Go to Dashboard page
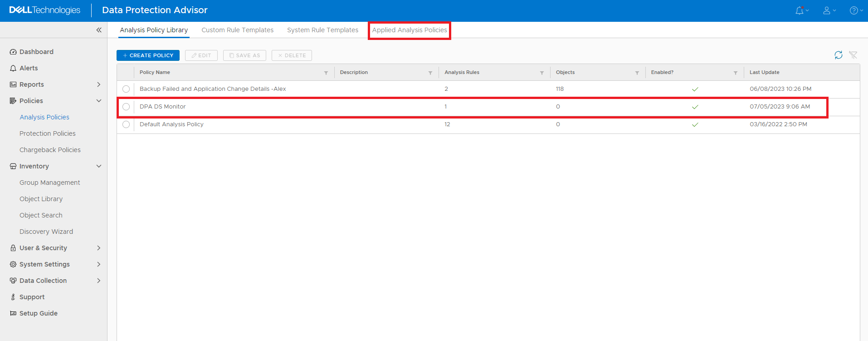The height and width of the screenshot is (341, 868). [36, 52]
